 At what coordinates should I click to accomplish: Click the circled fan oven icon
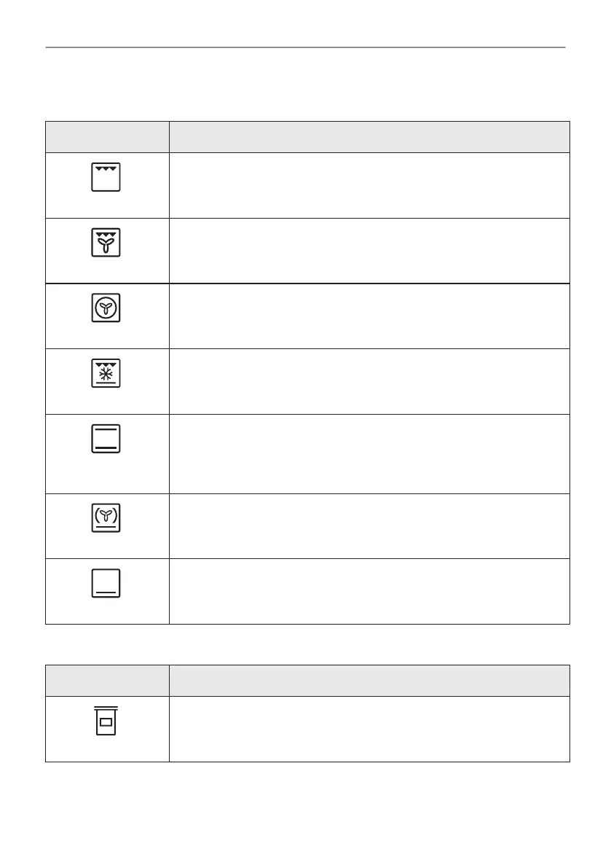pyautogui.click(x=106, y=308)
